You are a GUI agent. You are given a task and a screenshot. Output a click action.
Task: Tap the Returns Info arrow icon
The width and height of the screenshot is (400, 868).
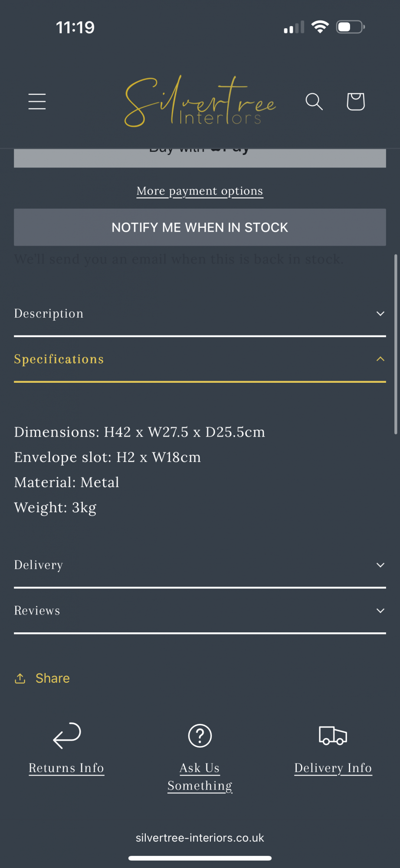click(67, 736)
